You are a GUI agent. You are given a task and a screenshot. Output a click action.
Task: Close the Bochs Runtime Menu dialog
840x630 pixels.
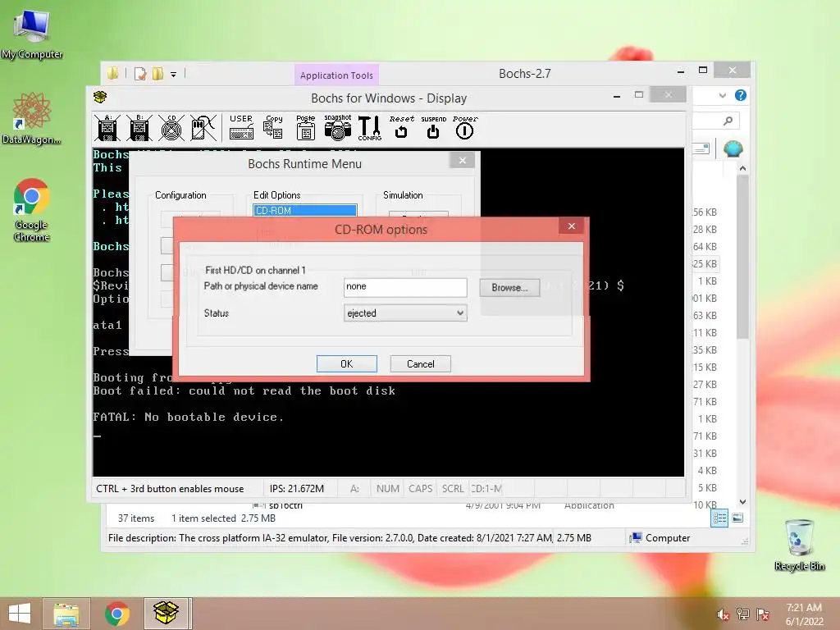click(463, 160)
